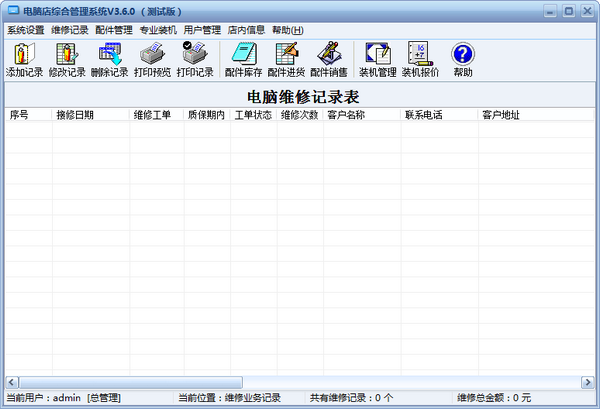Screen dimensions: 600x409
Task: Sort by the 序号 column header
Action: coord(28,115)
